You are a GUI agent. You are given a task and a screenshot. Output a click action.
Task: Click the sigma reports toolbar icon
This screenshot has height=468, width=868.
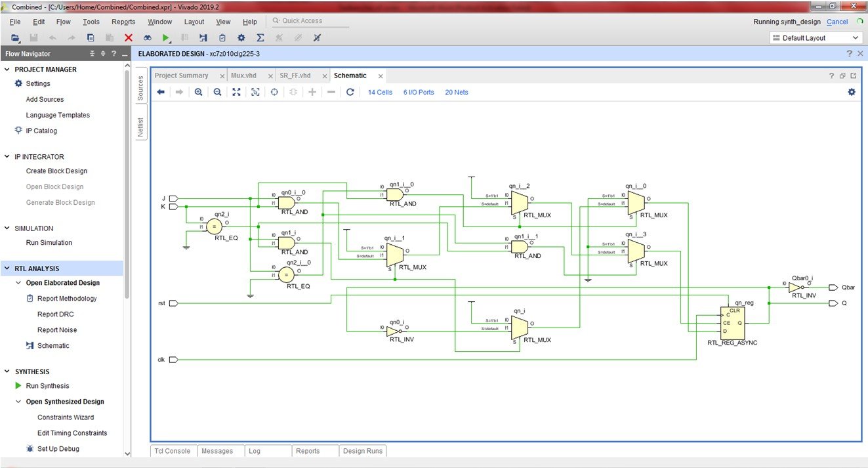(260, 38)
